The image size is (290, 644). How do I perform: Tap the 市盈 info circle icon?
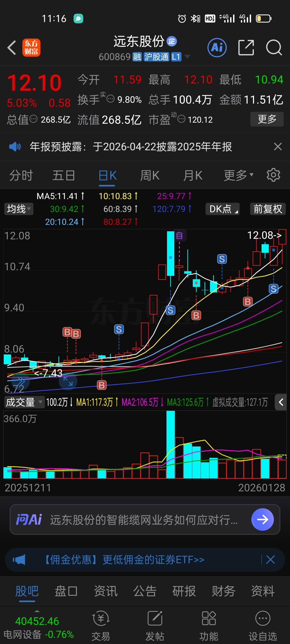(182, 119)
